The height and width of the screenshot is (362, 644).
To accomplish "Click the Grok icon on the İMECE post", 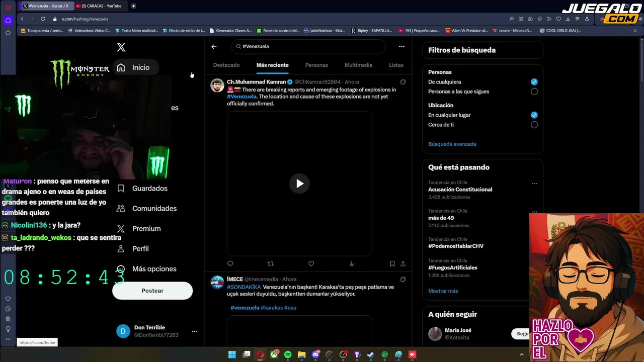I will (403, 279).
